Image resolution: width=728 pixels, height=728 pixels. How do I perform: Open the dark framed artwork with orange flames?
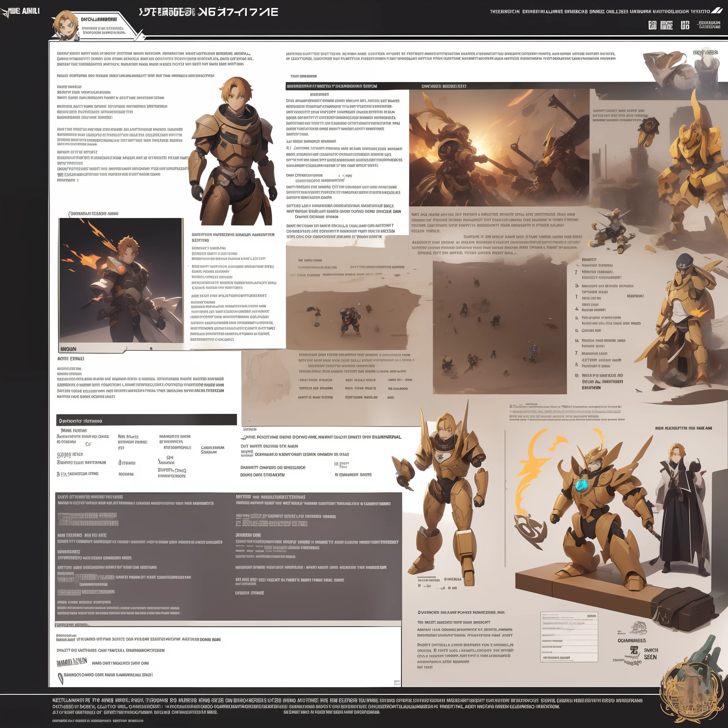(x=121, y=280)
